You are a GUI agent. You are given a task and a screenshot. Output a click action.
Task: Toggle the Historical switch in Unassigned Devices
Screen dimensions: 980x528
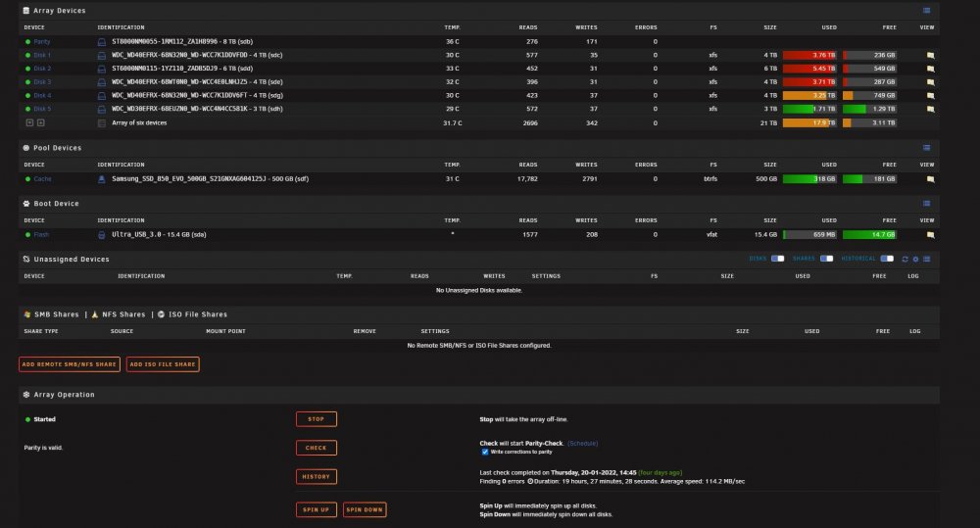tap(887, 259)
